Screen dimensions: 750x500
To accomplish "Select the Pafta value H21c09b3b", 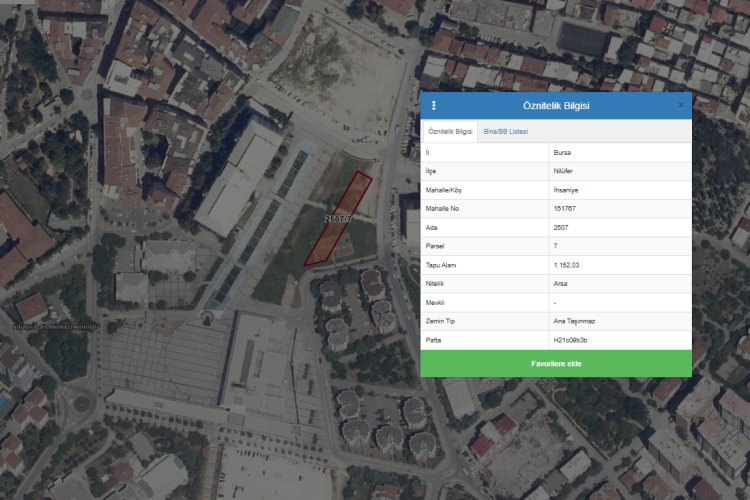I will [570, 340].
